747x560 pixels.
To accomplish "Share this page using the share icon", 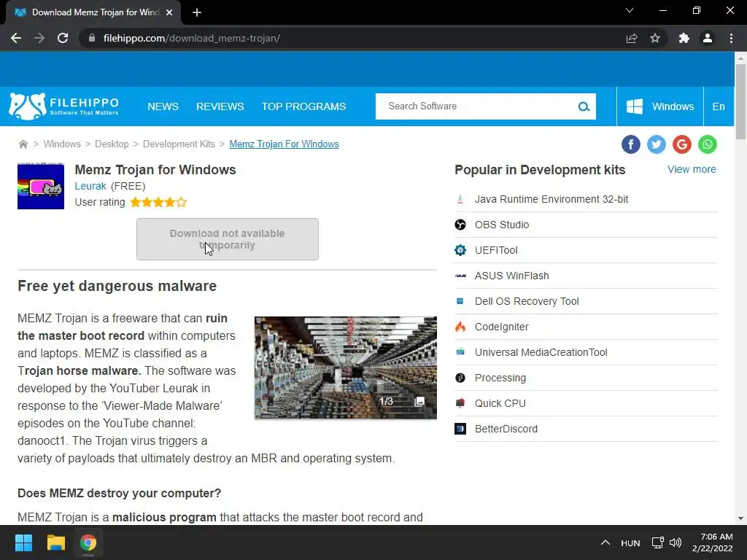I will pos(632,38).
